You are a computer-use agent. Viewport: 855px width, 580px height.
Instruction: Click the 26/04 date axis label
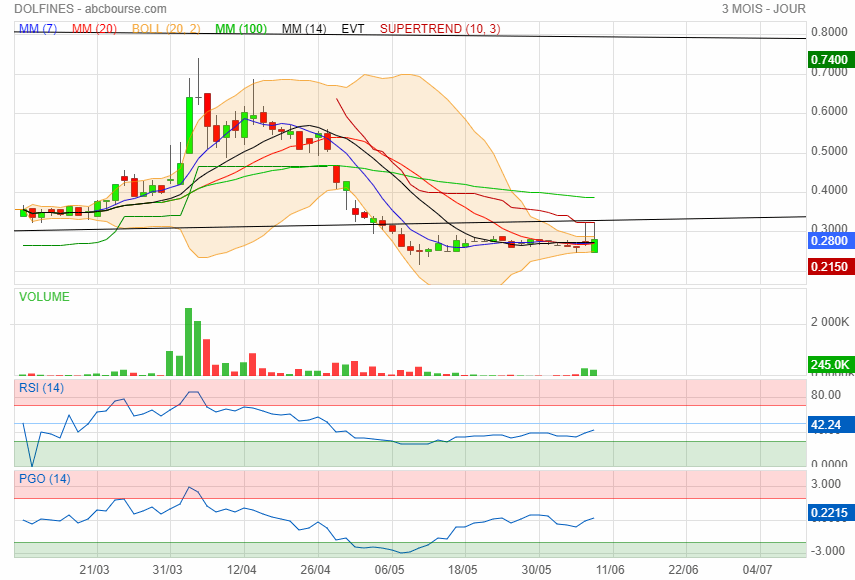[315, 570]
